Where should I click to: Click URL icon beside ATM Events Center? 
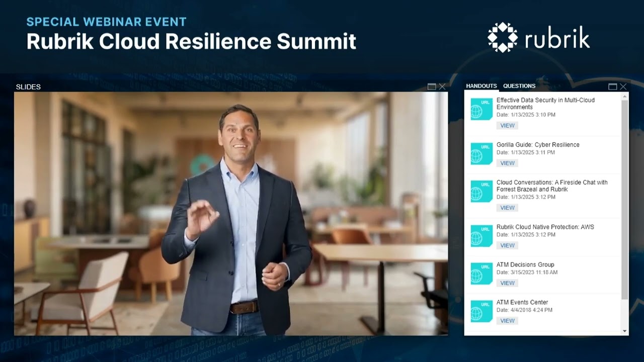481,311
